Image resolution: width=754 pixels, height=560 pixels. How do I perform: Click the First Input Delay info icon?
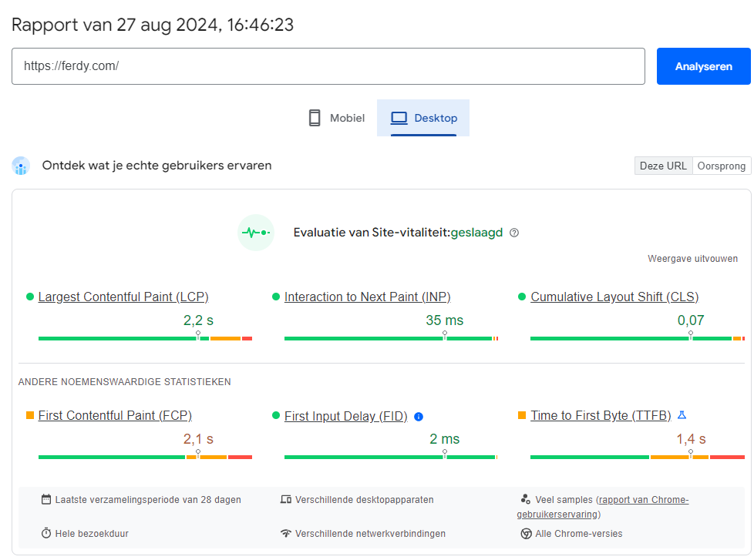tap(419, 417)
